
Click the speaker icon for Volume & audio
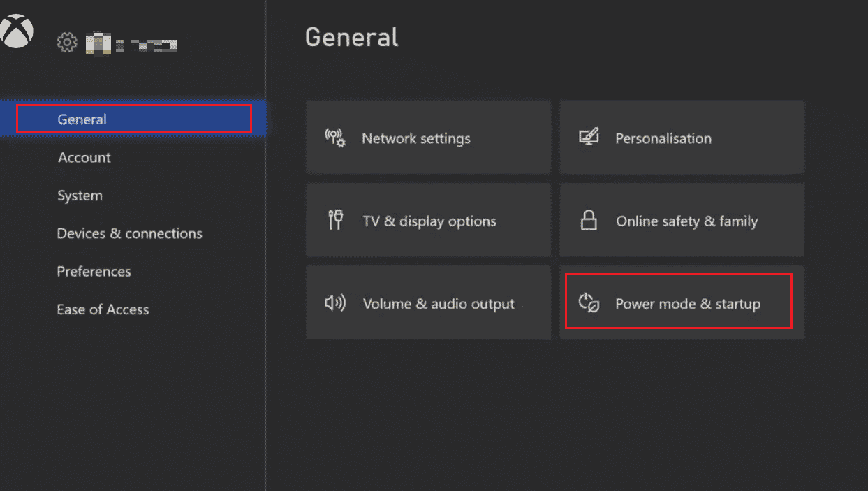click(335, 303)
